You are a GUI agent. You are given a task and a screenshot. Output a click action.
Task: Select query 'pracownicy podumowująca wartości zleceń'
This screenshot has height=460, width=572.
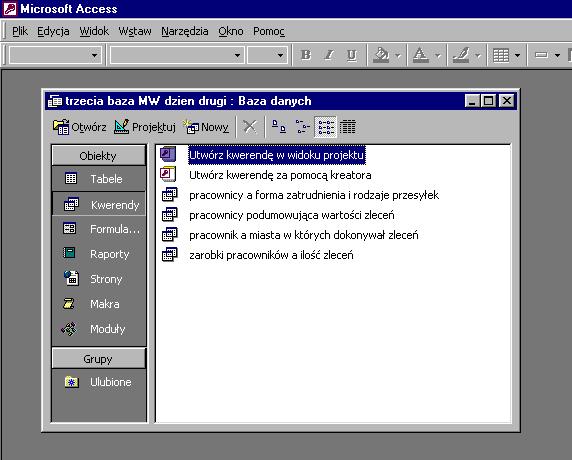pos(292,215)
